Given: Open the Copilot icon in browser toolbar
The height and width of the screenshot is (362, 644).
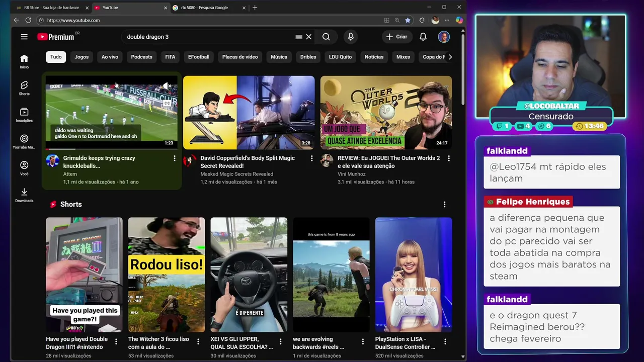Looking at the screenshot, I should point(459,20).
